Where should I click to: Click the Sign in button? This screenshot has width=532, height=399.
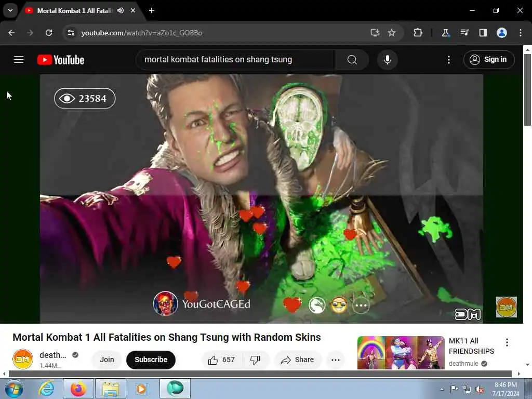pyautogui.click(x=488, y=60)
